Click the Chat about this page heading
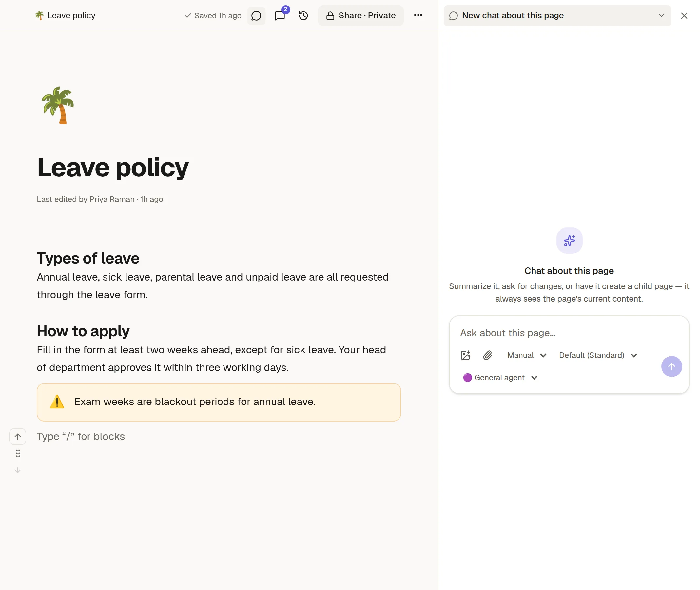 (x=569, y=271)
